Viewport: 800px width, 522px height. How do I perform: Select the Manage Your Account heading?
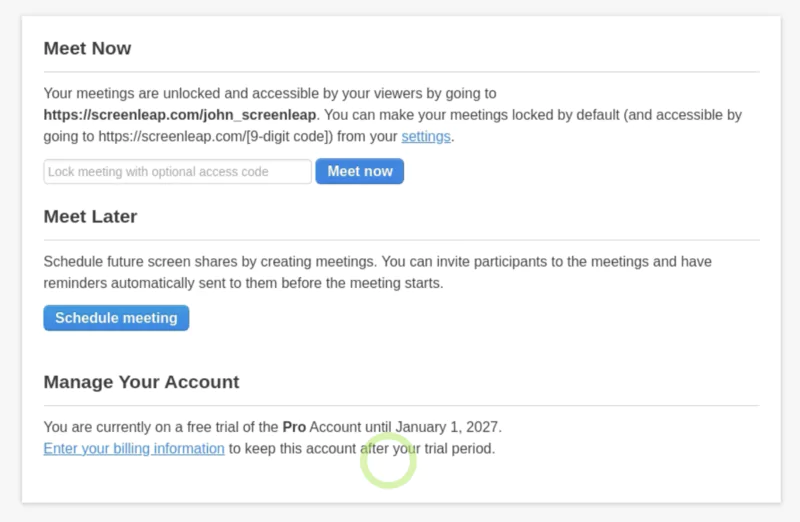point(141,382)
